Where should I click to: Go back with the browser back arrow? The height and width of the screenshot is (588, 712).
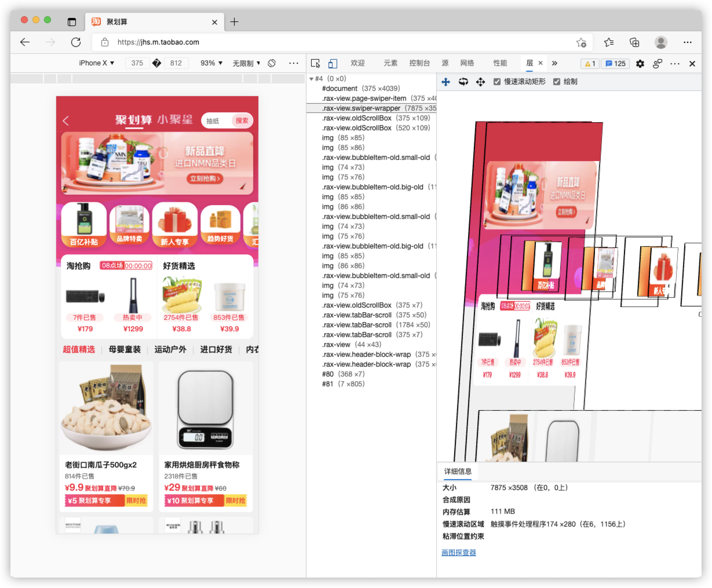click(25, 42)
